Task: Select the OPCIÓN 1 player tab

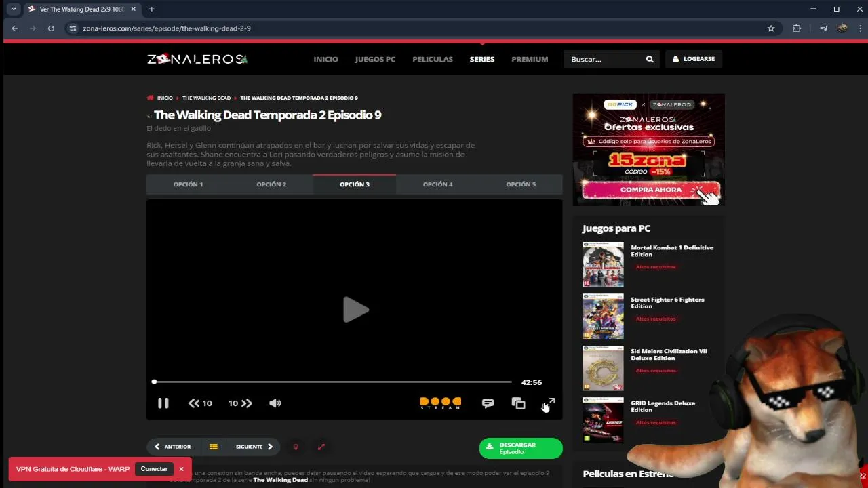Action: pos(188,184)
